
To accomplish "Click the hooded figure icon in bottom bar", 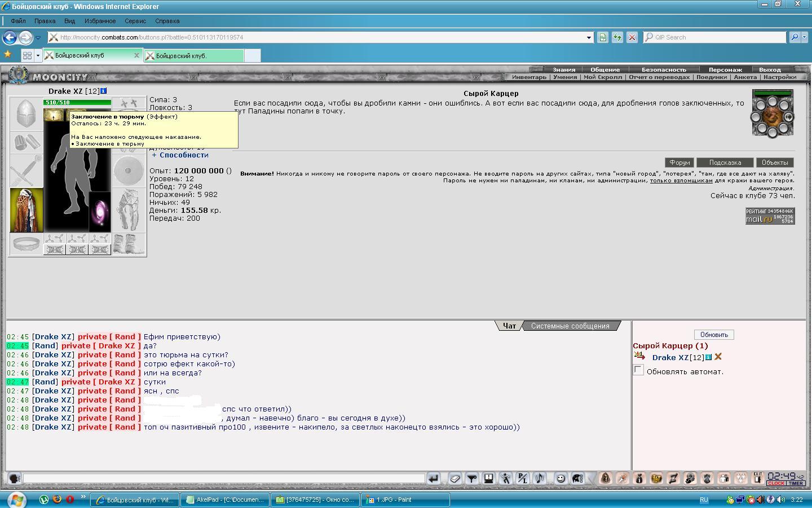I will click(x=605, y=479).
